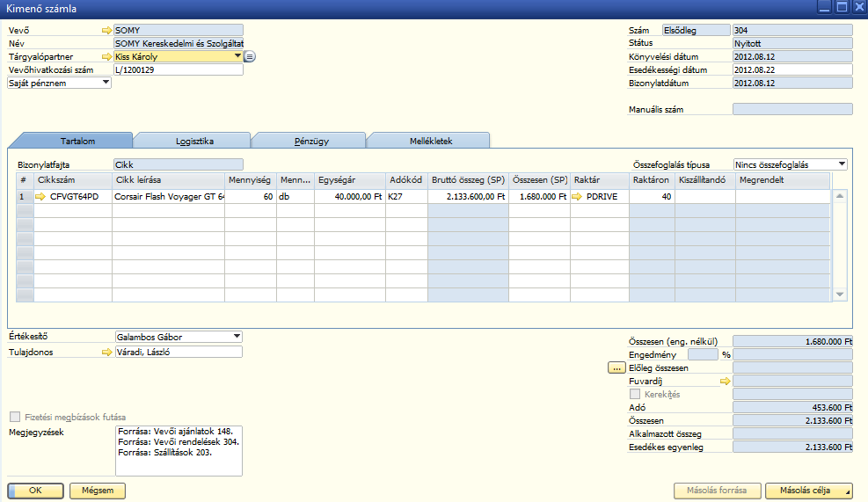
Task: Switch to the Tartalom tab
Action: click(x=77, y=142)
